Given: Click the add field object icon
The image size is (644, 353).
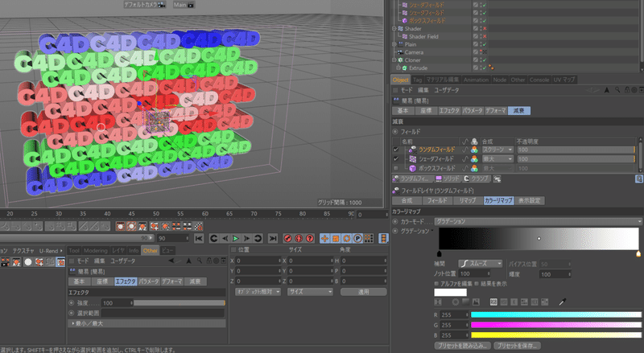Looking at the screenshot, I should point(497,179).
